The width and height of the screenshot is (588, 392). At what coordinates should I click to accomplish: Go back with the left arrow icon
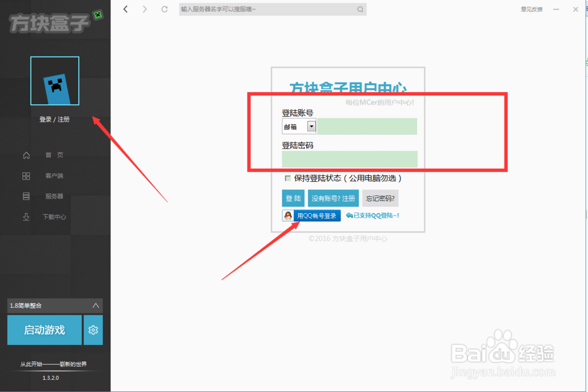[x=126, y=9]
